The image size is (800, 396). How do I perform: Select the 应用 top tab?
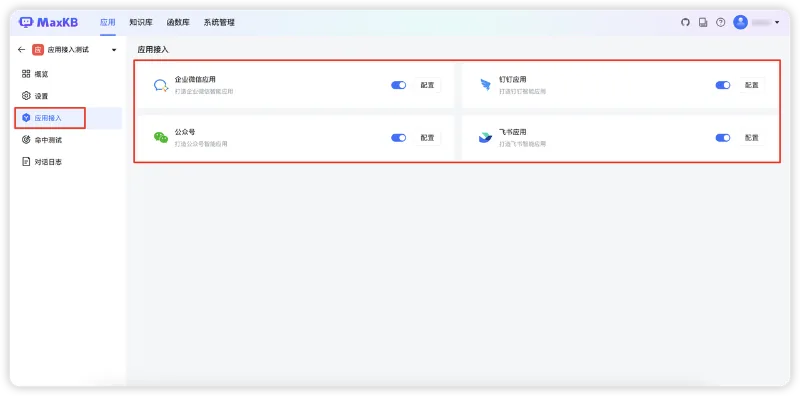(x=108, y=22)
